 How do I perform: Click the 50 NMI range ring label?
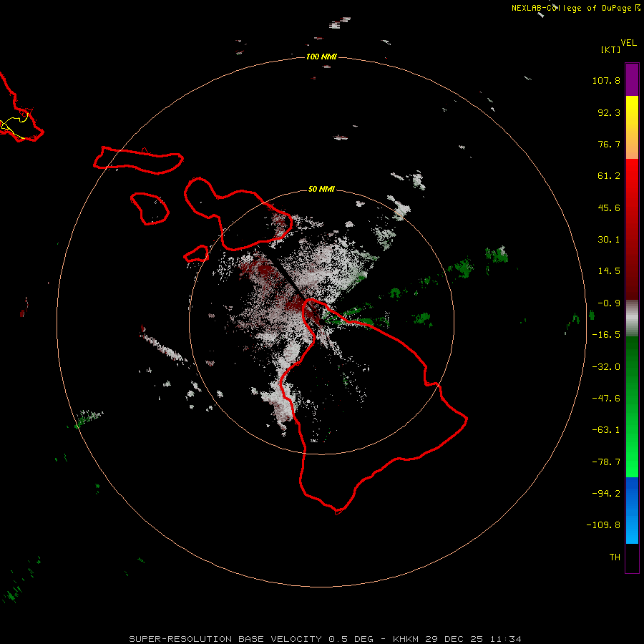[x=321, y=190]
